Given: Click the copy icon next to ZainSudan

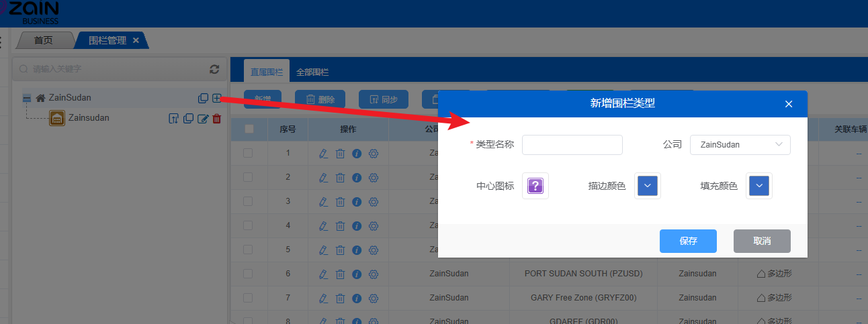Looking at the screenshot, I should (203, 98).
